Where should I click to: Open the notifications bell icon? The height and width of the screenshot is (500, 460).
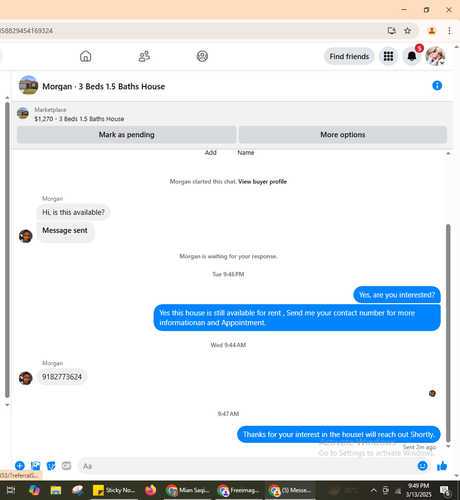(412, 56)
